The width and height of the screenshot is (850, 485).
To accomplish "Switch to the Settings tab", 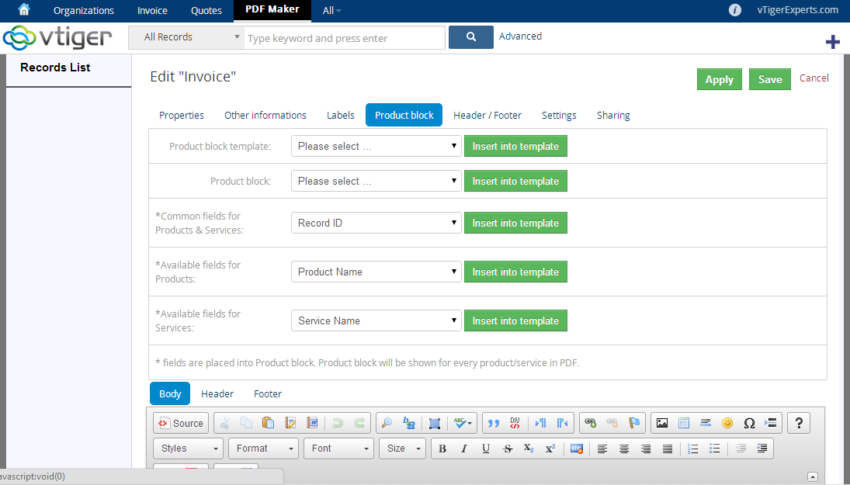I will coord(559,115).
